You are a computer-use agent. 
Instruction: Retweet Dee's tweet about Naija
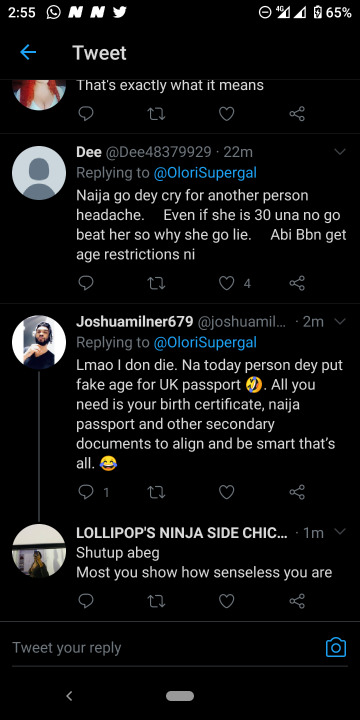(x=156, y=283)
